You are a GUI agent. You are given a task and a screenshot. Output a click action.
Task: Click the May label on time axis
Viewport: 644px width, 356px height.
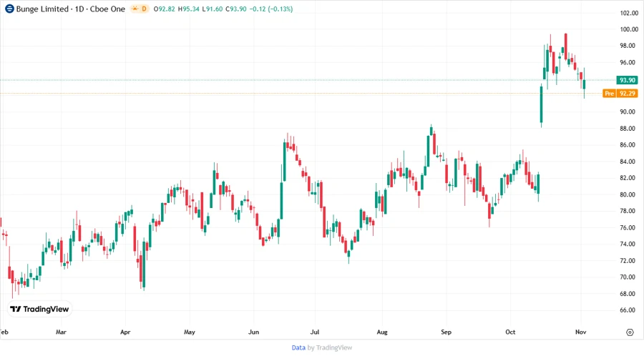190,332
